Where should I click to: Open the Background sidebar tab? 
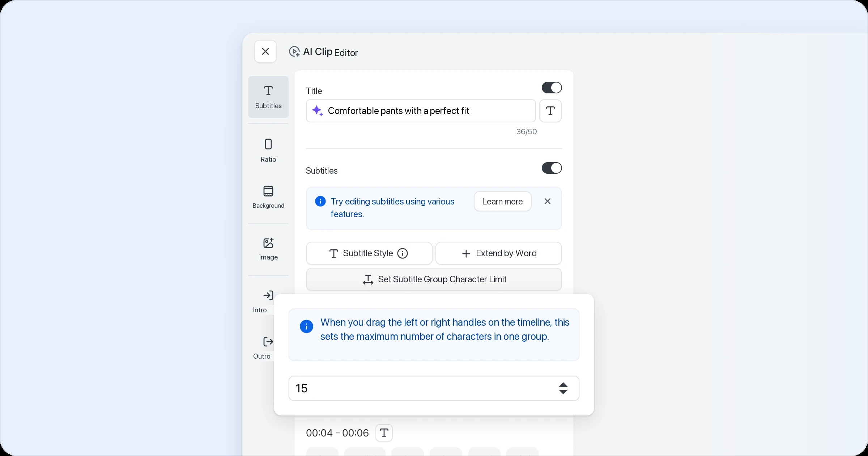click(x=268, y=197)
